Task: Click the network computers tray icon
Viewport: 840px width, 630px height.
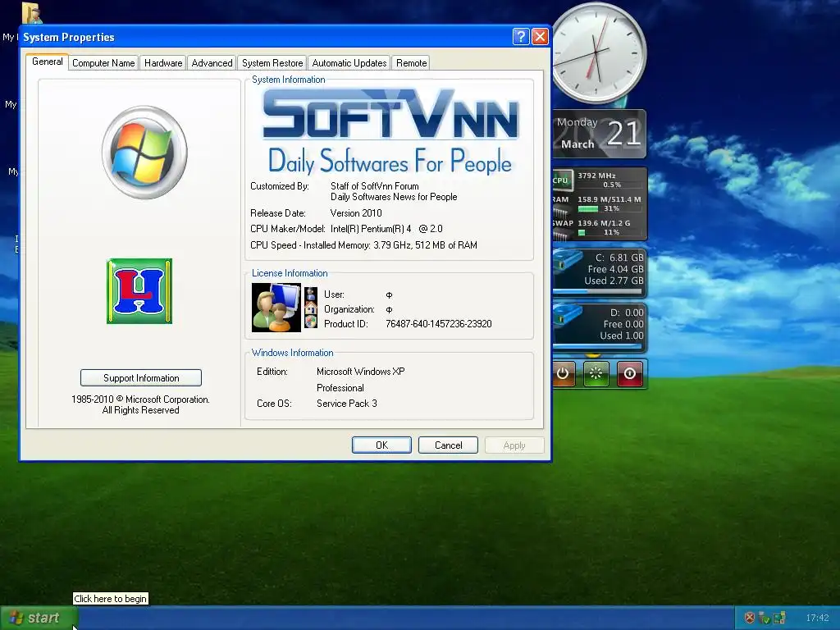Action: tap(779, 619)
